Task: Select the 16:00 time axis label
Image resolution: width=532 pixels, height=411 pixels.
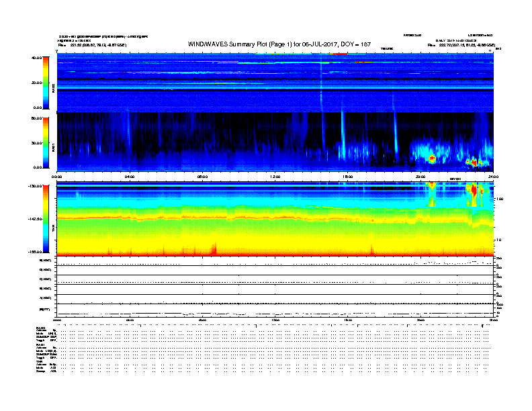Action: 348,177
